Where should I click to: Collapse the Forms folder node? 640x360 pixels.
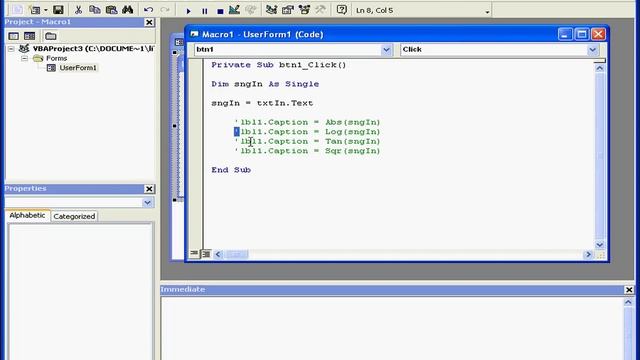pos(24,58)
